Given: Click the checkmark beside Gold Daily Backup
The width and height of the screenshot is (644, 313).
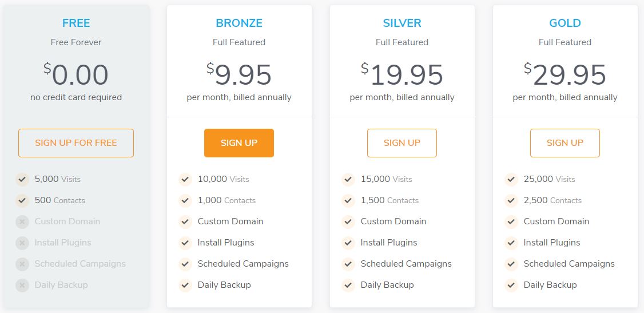Looking at the screenshot, I should [511, 285].
